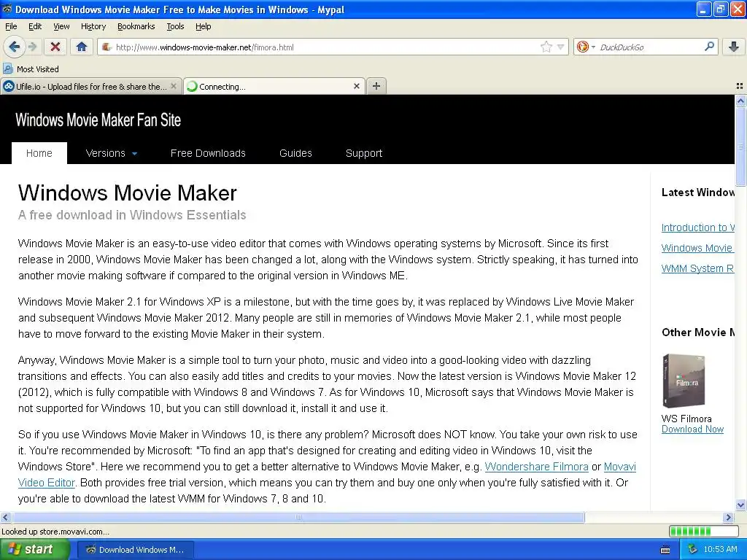
Task: Open the Most Visited bookmarks folder
Action: (x=31, y=69)
